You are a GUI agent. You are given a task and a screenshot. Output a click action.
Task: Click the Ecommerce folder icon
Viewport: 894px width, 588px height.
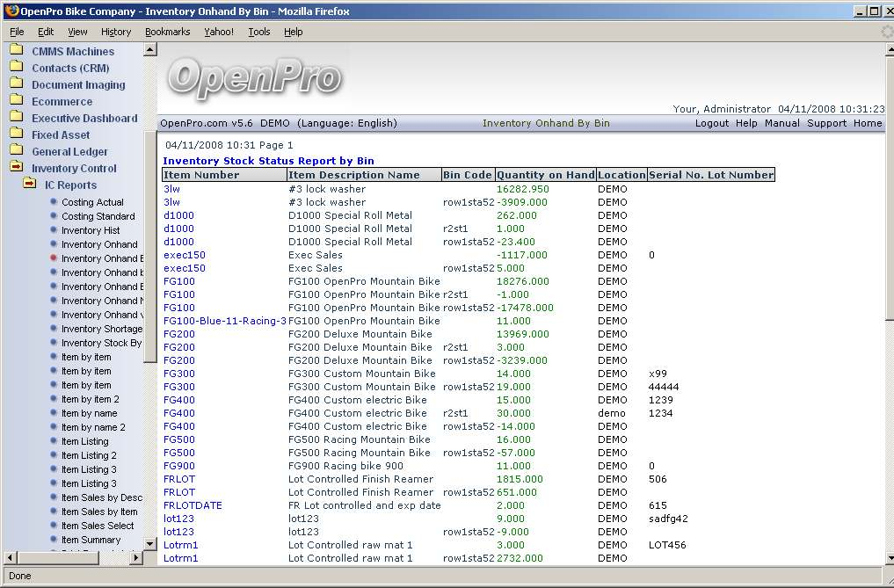[x=16, y=101]
